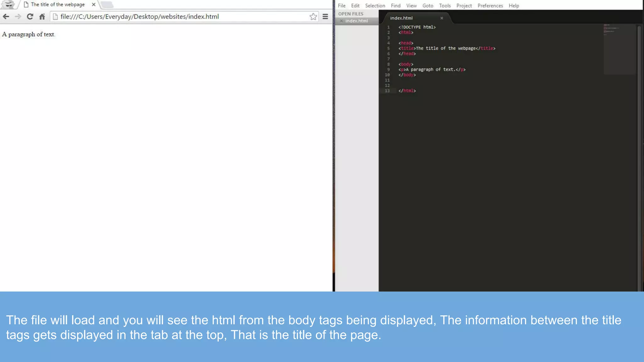Click line number 13 in the gutter
This screenshot has width=644, height=362.
pos(387,91)
